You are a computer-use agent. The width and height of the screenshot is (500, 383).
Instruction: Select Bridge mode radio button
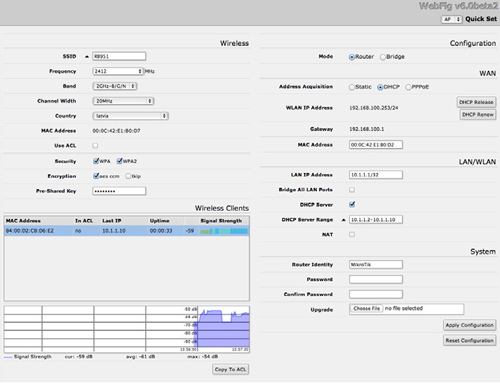tap(383, 57)
